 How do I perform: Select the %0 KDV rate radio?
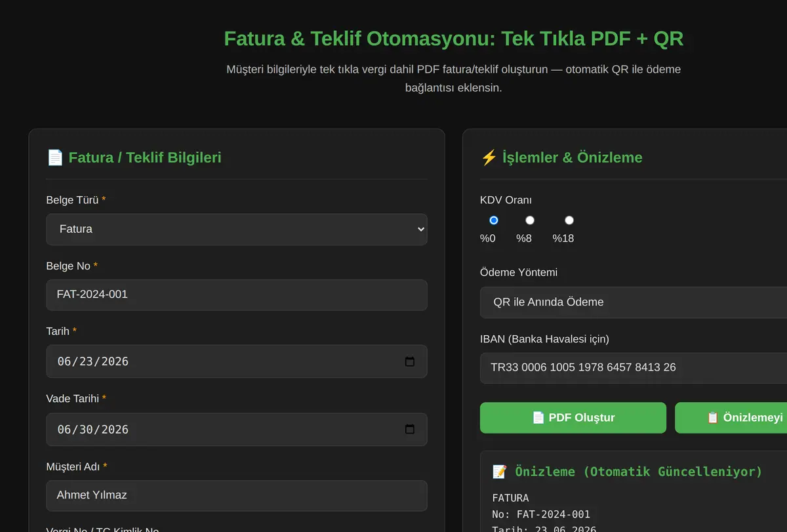494,220
